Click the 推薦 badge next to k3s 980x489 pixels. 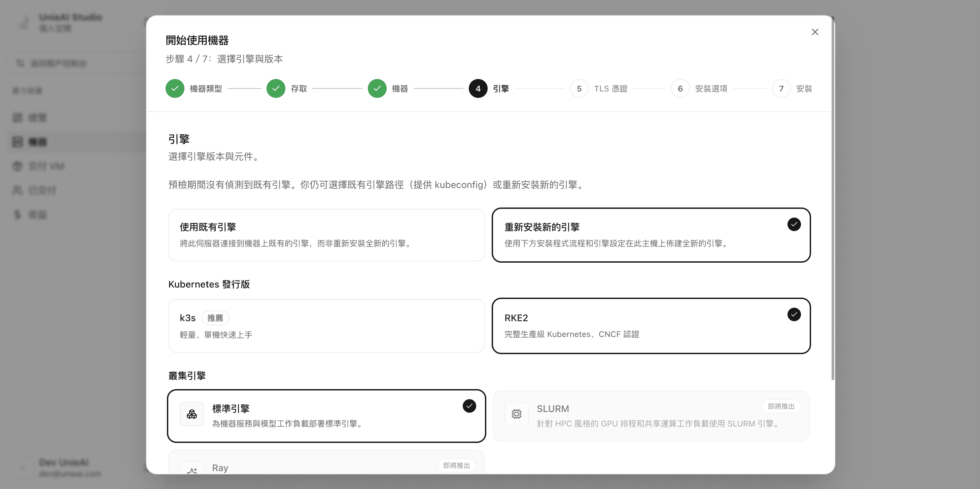[x=215, y=318]
